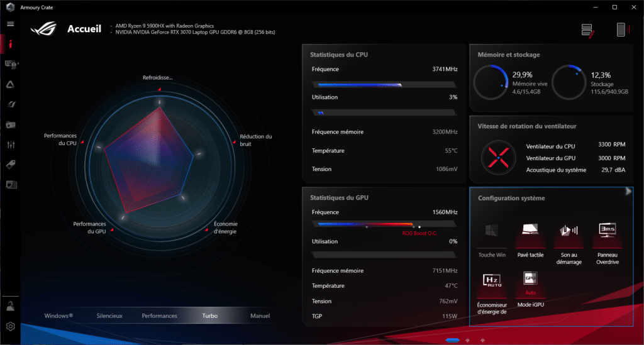Toggle Son au démarrage boot sound

(x=569, y=244)
